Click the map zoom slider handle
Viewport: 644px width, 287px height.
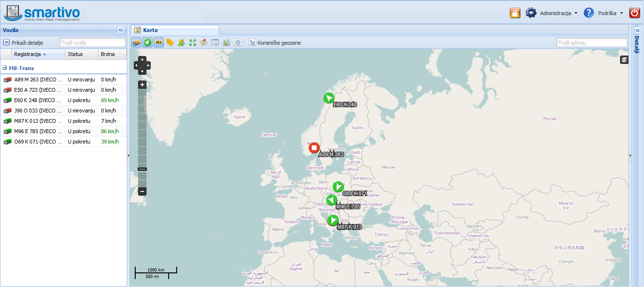click(x=142, y=169)
